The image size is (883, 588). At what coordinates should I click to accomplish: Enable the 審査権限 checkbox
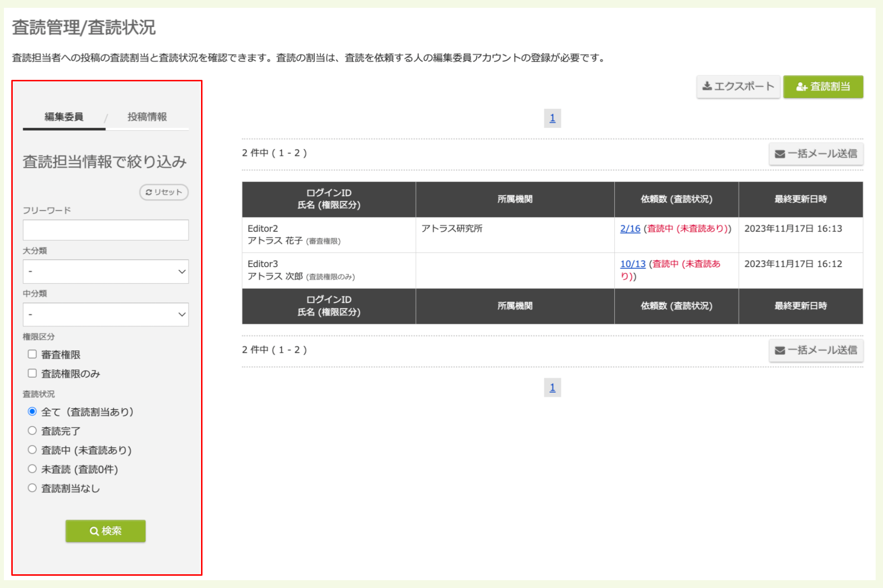tap(32, 354)
